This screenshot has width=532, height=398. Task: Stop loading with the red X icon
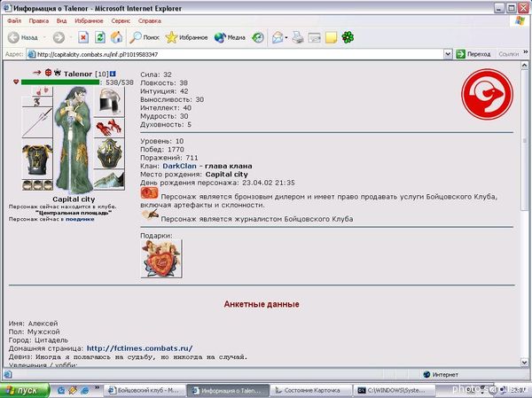[83, 37]
